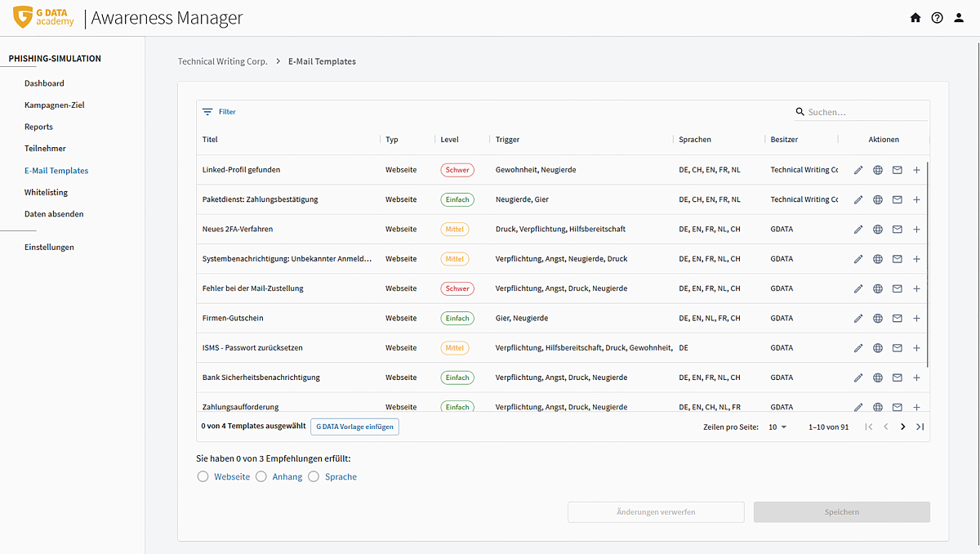Viewport: 980px width, 554px height.
Task: Edit the Fehler bei der Mail-Zustellung template
Action: pyautogui.click(x=858, y=288)
